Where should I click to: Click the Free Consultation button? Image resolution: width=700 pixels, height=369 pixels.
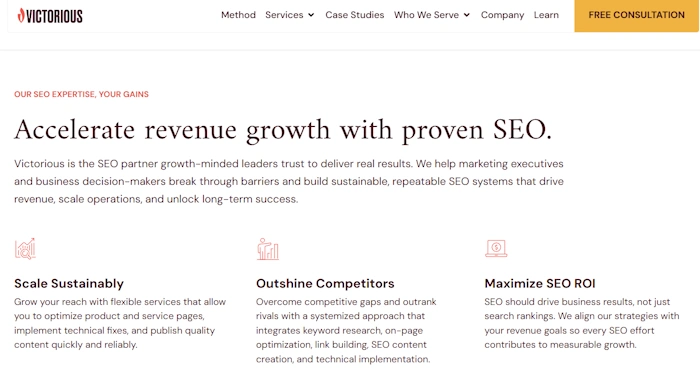[x=636, y=15]
